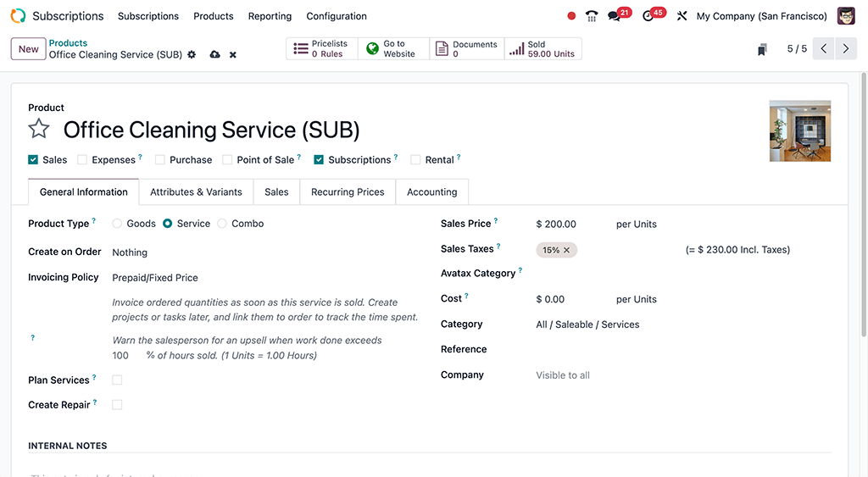Viewport: 868px width, 477px height.
Task: Open the Invoicing Policy dropdown
Action: point(254,278)
